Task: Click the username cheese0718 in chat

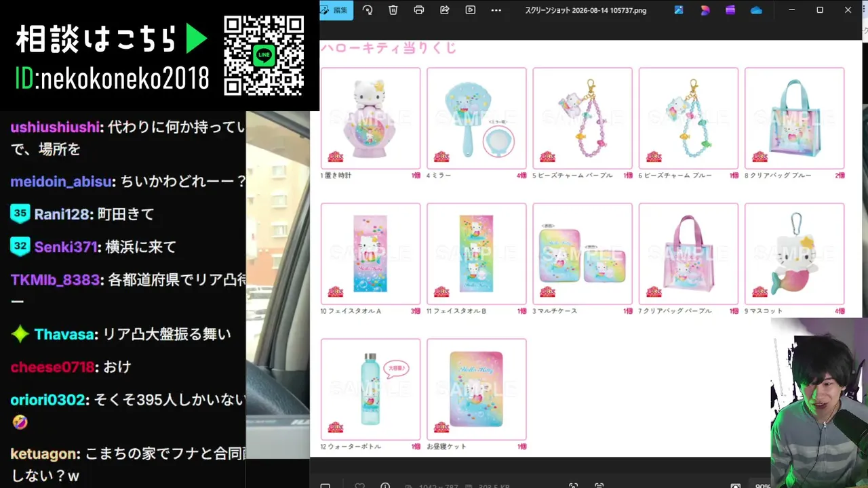Action: 52,367
